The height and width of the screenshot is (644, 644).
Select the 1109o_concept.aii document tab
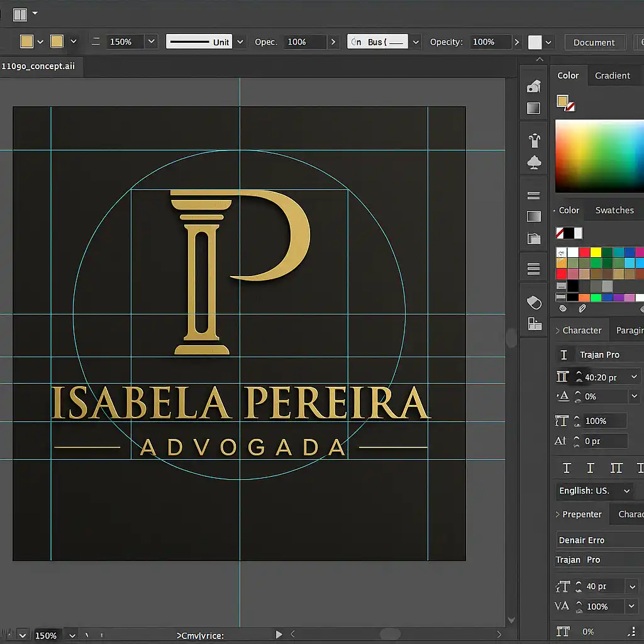(x=38, y=66)
